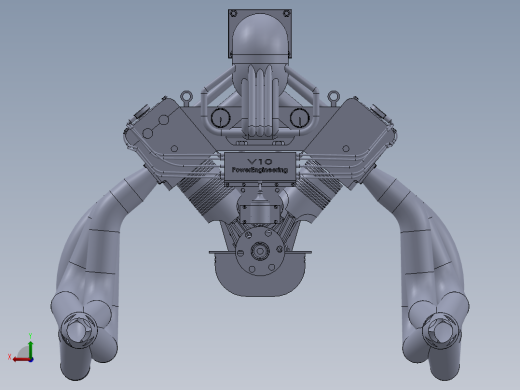Screen dimensions: 520x390
Task: Select the right round gauge on the intake manifold
Action: (300, 118)
